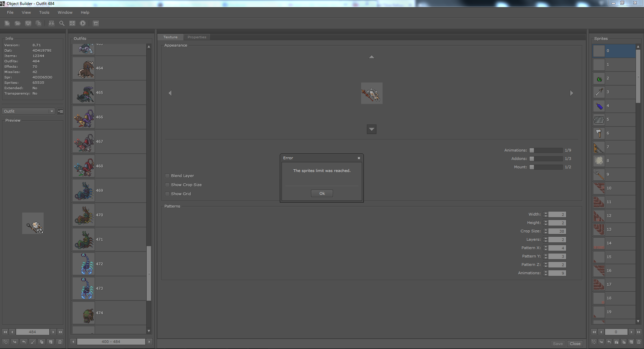Click list options icon beside Outfit dropdown

60,111
